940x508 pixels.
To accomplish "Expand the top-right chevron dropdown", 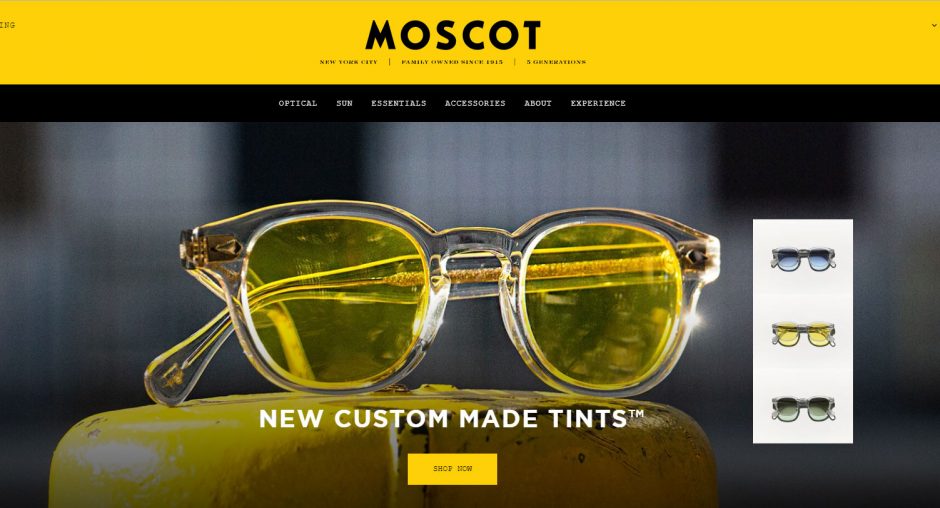I will [934, 26].
